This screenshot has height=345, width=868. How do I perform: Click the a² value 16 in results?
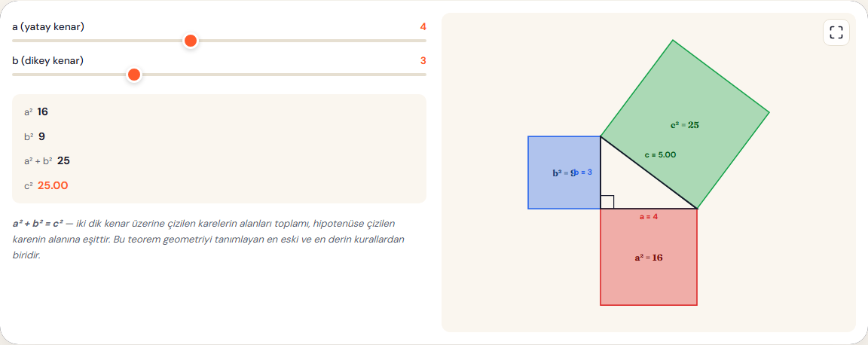point(43,112)
